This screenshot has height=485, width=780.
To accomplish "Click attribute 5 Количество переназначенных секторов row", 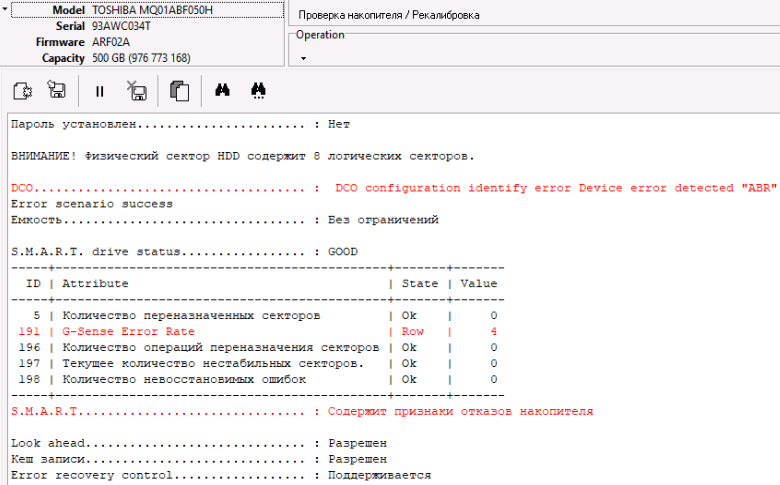I will 258,315.
